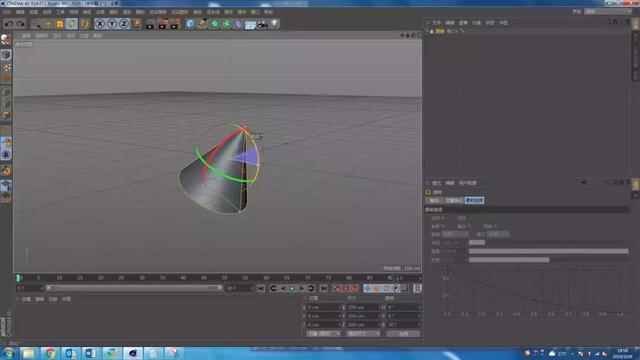Toggle the X axis lock
Screen dimensions: 640x360
tap(100, 24)
